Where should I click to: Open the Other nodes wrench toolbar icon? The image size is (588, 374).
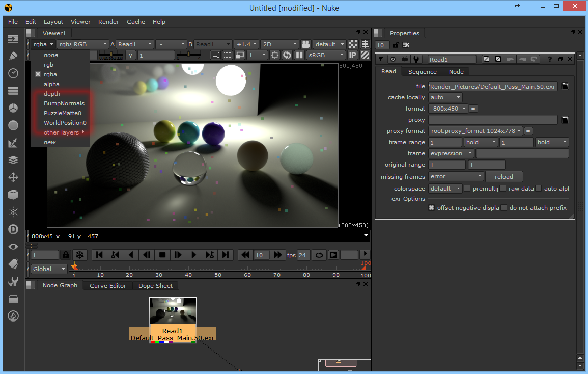[x=13, y=281]
